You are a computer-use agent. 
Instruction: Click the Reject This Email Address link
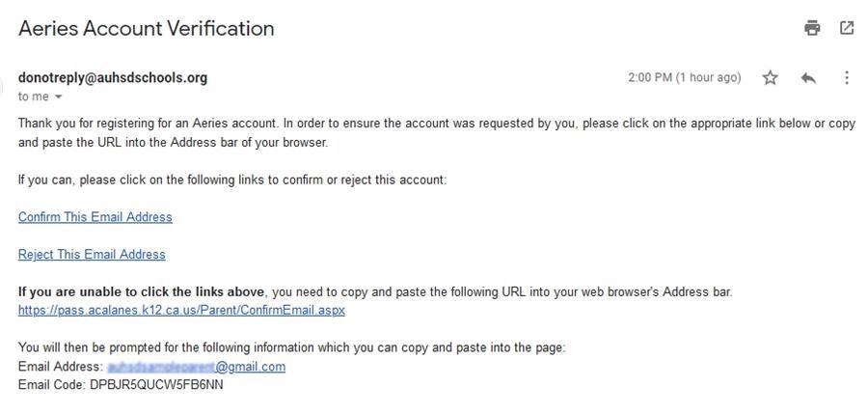click(x=92, y=255)
